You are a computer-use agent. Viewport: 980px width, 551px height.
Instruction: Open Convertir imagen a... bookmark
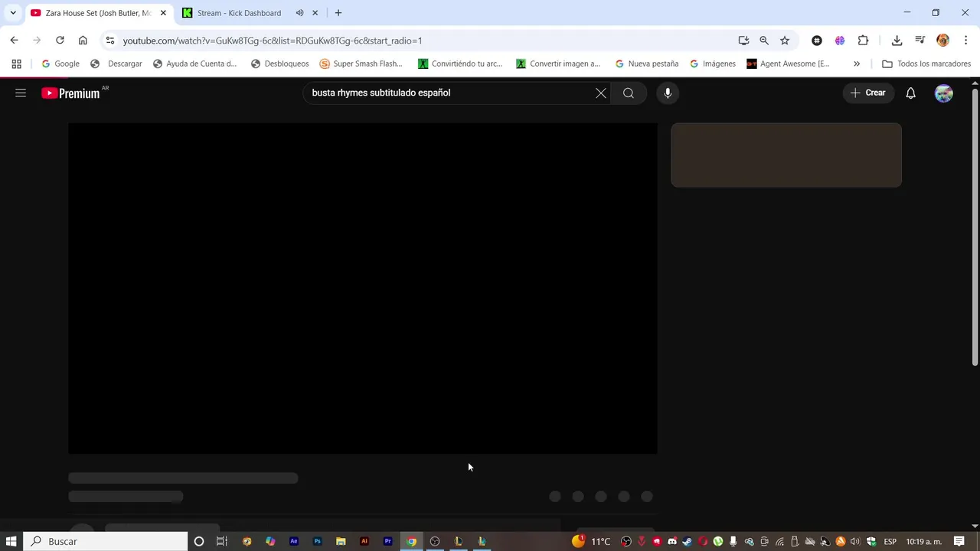(x=558, y=64)
